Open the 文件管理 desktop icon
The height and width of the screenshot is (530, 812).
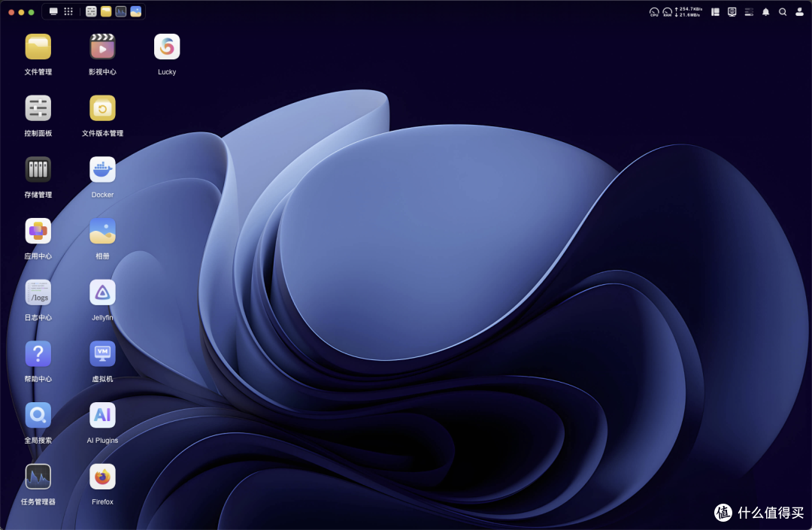click(38, 47)
